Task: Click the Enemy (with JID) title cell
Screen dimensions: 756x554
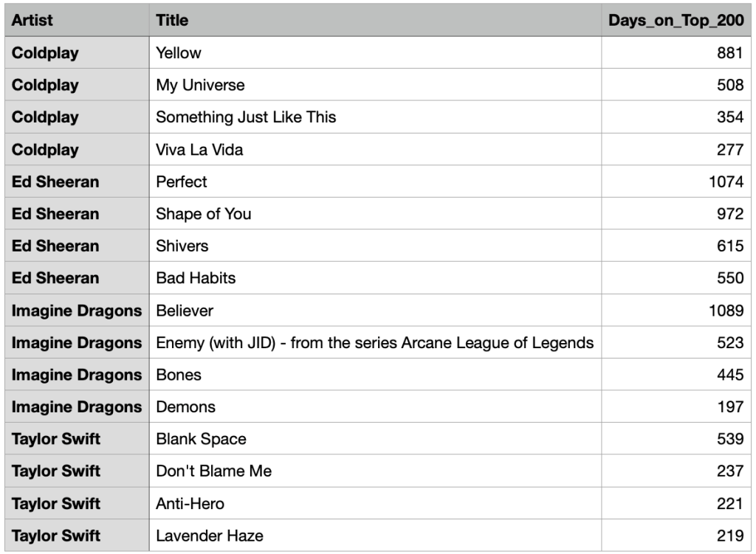Action: pyautogui.click(x=374, y=343)
